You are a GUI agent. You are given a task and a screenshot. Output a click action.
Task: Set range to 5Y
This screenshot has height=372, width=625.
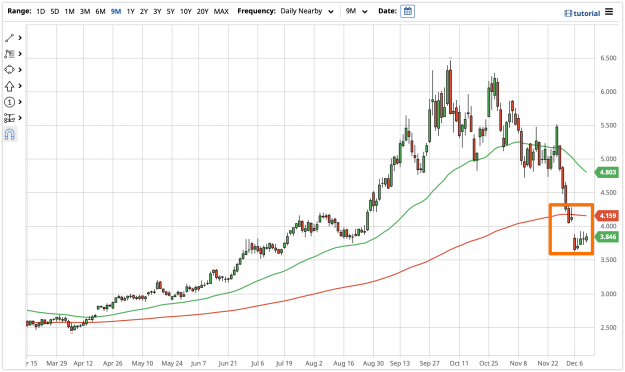tap(170, 12)
